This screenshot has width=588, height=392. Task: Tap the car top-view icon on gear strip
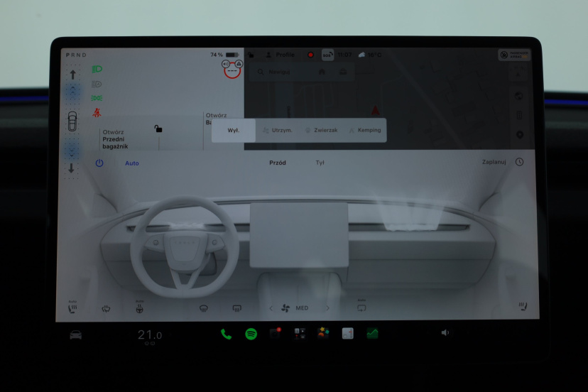pos(72,121)
